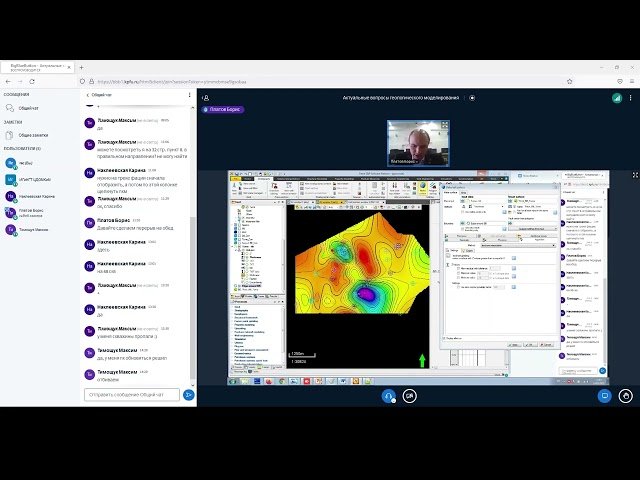This screenshot has height=480, width=640.
Task: Open the Общий чат item in sidebar
Action: click(x=28, y=109)
